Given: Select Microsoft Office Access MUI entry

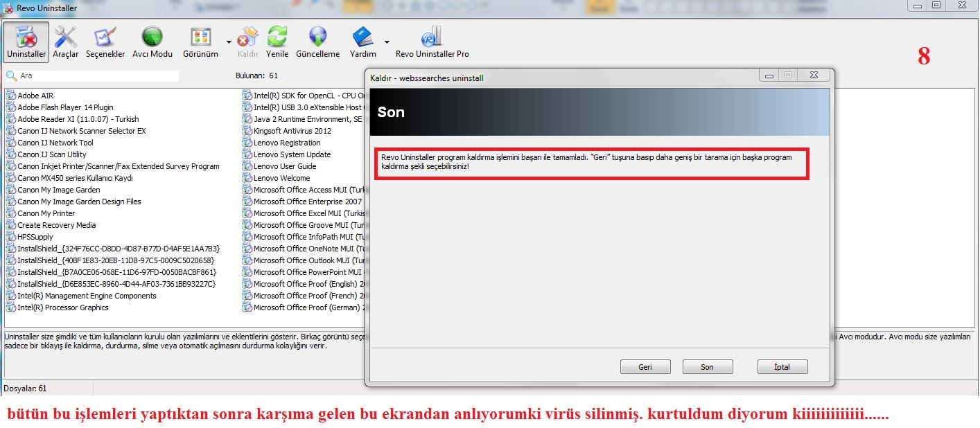Looking at the screenshot, I should tap(304, 190).
